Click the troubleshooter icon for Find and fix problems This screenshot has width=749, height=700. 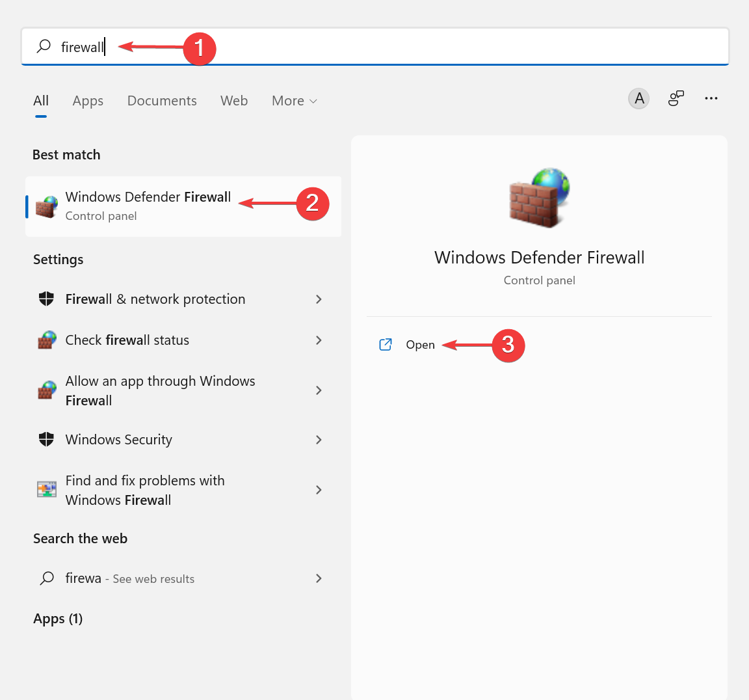coord(47,489)
